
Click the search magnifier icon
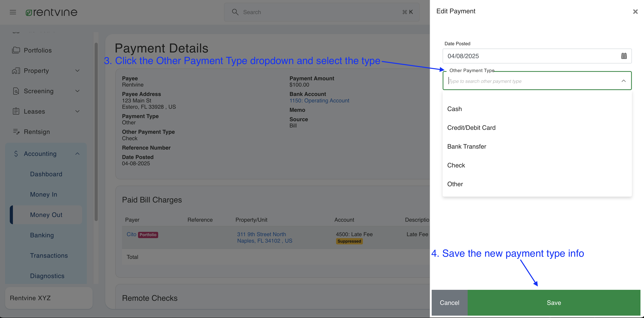click(235, 12)
